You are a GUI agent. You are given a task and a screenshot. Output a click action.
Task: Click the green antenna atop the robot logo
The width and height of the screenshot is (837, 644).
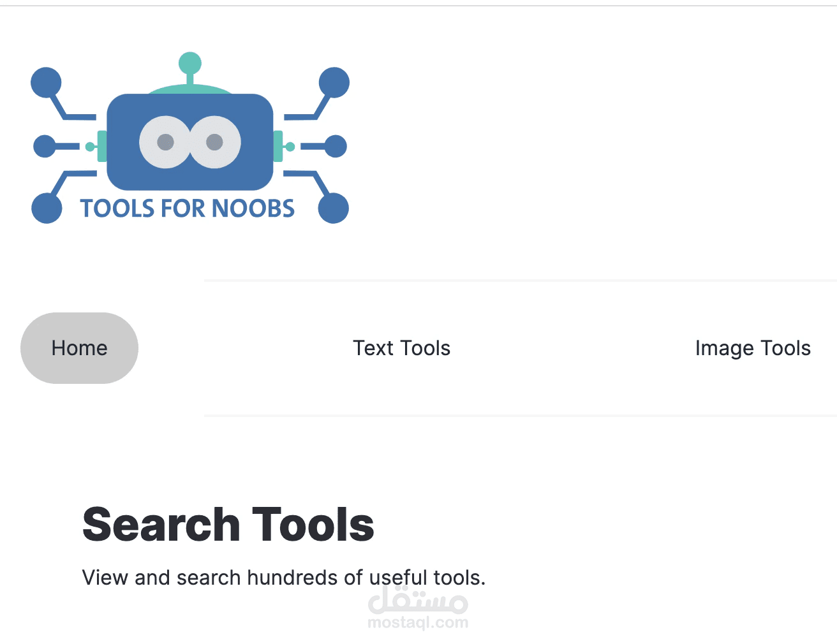(x=189, y=62)
